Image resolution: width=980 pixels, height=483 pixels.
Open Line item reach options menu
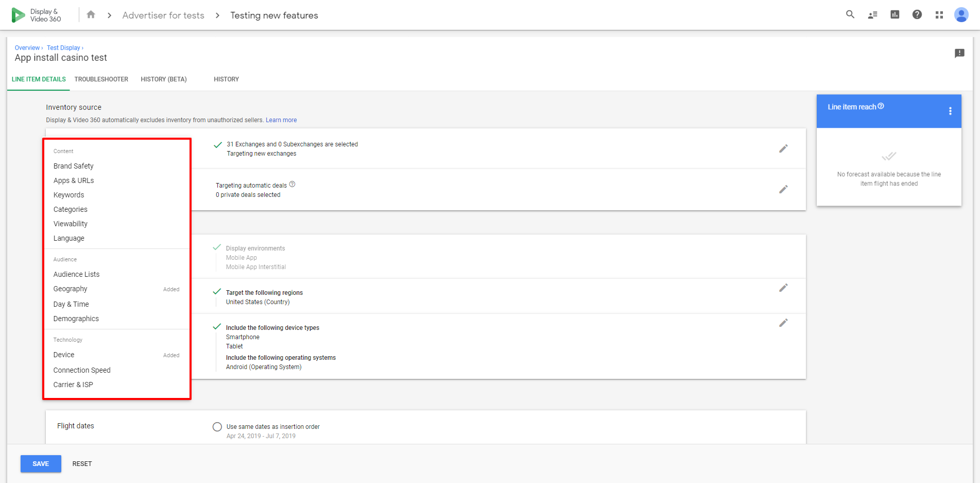click(x=950, y=111)
